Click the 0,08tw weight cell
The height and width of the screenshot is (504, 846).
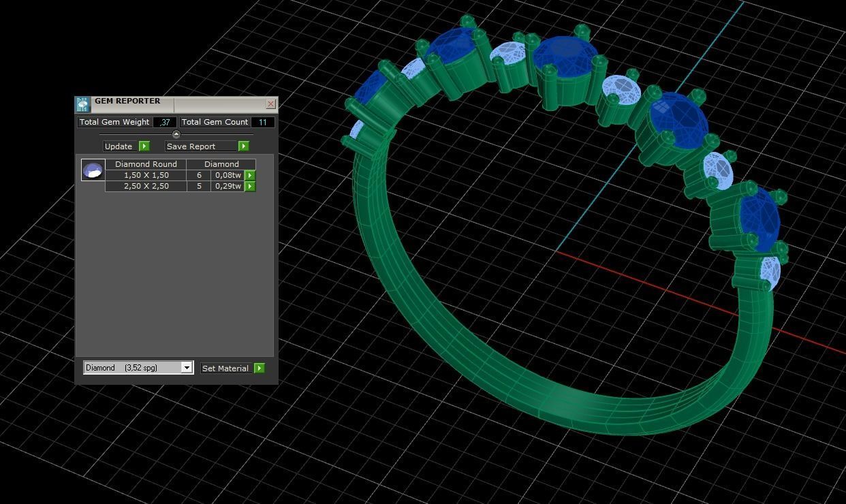(x=228, y=175)
